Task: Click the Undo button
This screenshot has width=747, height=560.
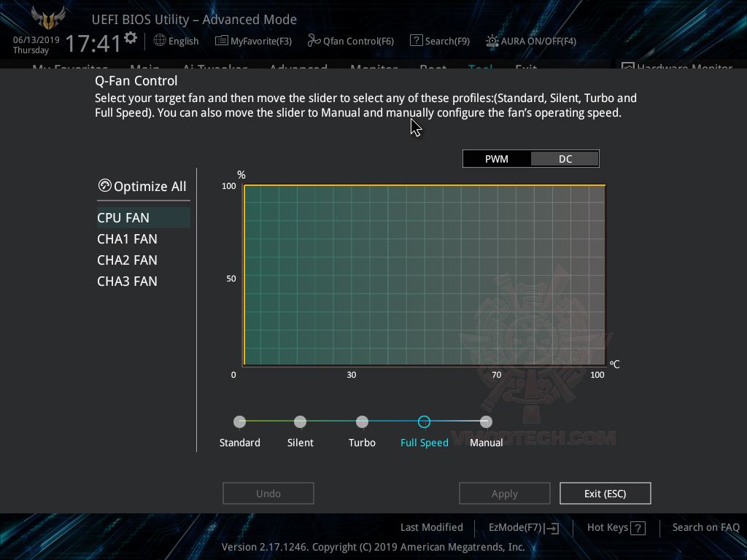Action: tap(268, 494)
